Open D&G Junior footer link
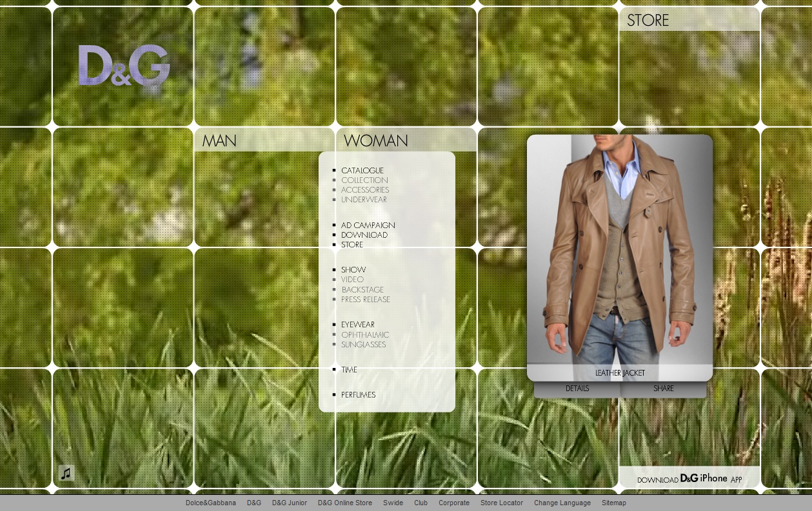This screenshot has width=812, height=511. tap(290, 503)
